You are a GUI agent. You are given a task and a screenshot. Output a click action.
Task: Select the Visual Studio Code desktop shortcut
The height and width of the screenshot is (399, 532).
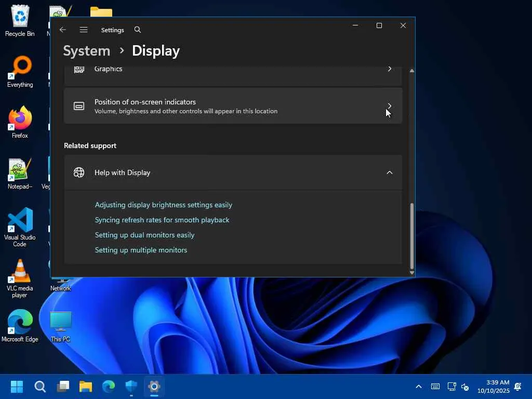pos(20,228)
